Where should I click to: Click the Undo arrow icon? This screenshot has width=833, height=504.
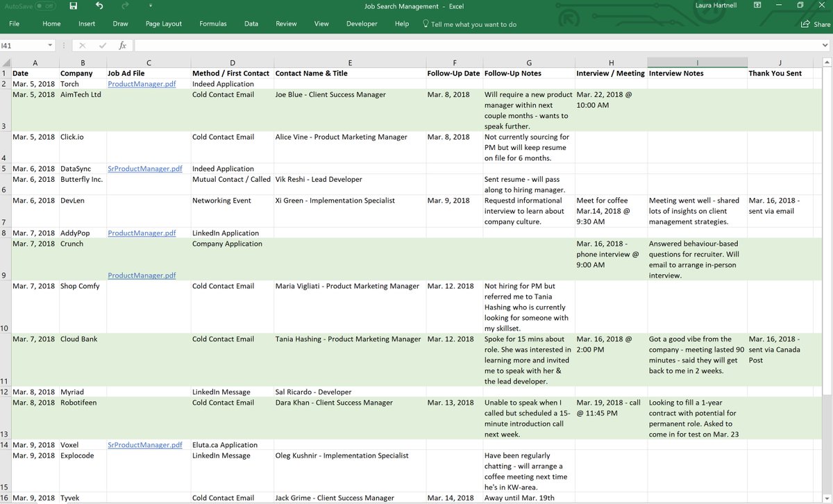(x=99, y=6)
